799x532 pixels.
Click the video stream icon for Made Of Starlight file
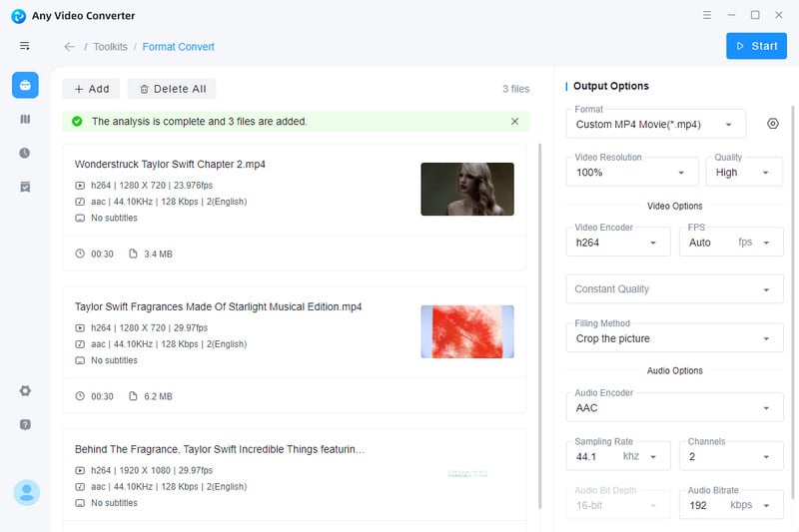coord(80,327)
